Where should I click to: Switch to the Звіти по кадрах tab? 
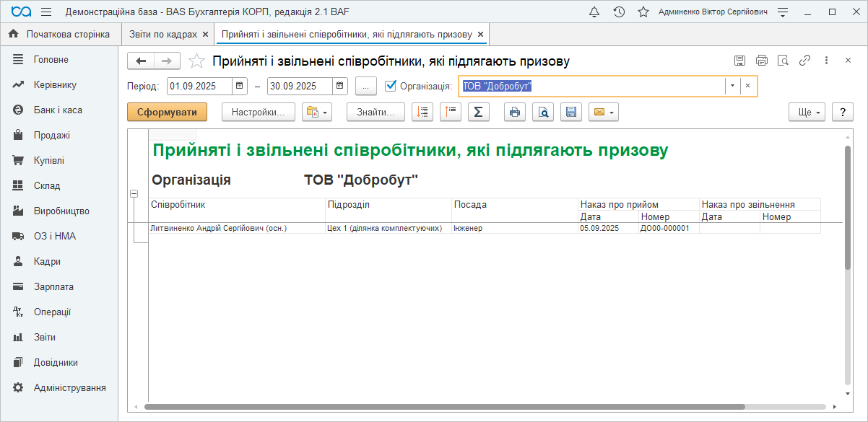162,35
